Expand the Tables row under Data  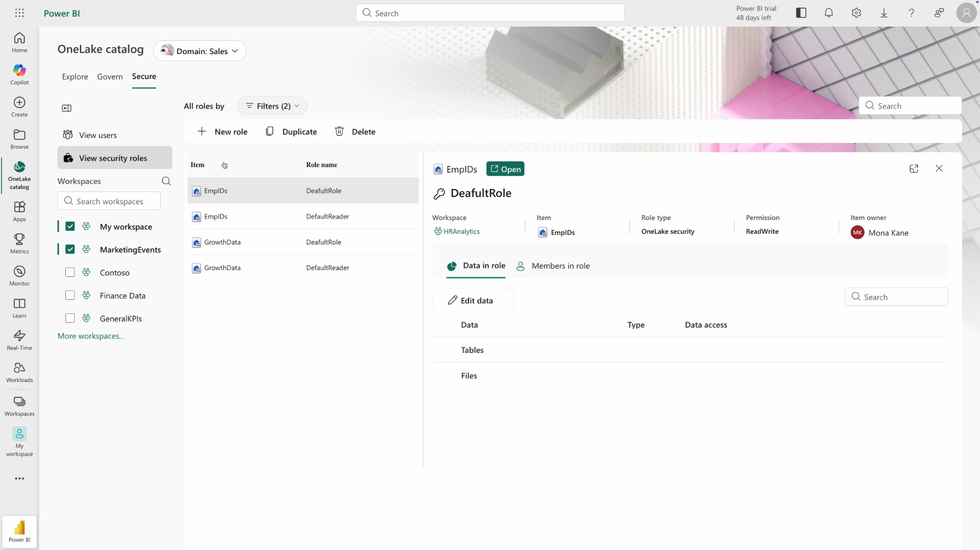472,350
